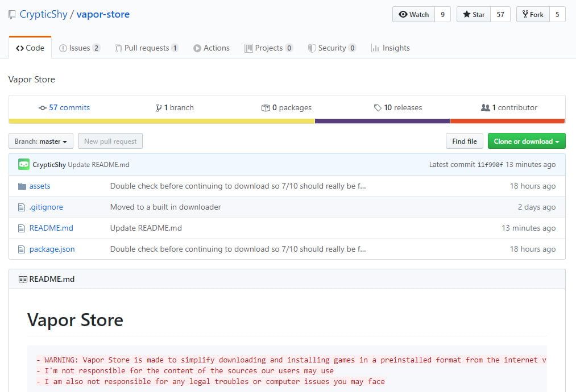
Task: Click the Vapor Store README heading
Action: coord(75,320)
